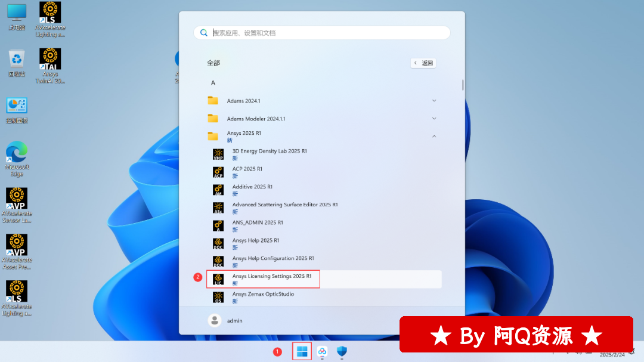Click the ANS_ADMIN 2025 R1 text

(x=258, y=222)
